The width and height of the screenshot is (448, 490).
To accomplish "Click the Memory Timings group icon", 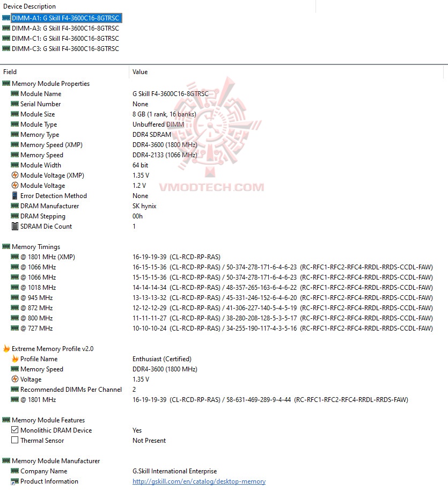I will tap(6, 246).
